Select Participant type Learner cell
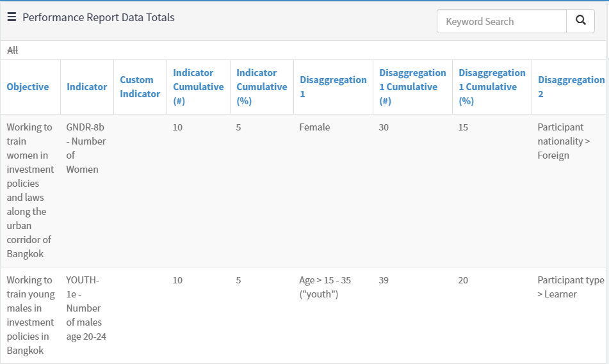The height and width of the screenshot is (364, 609). [x=570, y=287]
